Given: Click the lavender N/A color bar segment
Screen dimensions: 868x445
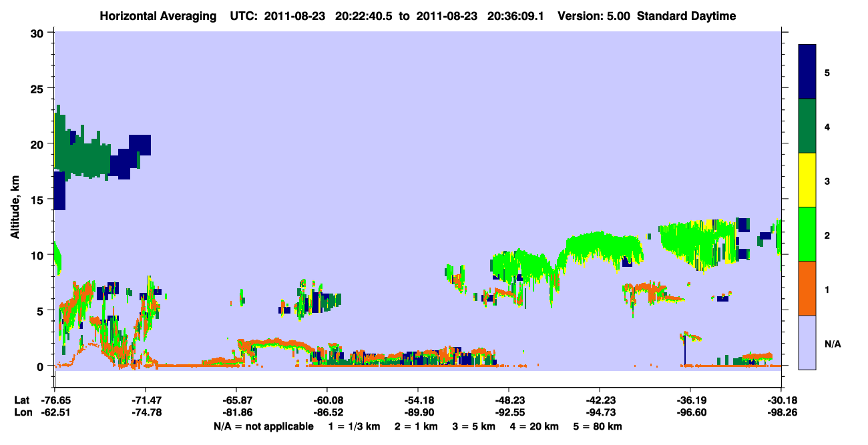Looking at the screenshot, I should pyautogui.click(x=807, y=342).
